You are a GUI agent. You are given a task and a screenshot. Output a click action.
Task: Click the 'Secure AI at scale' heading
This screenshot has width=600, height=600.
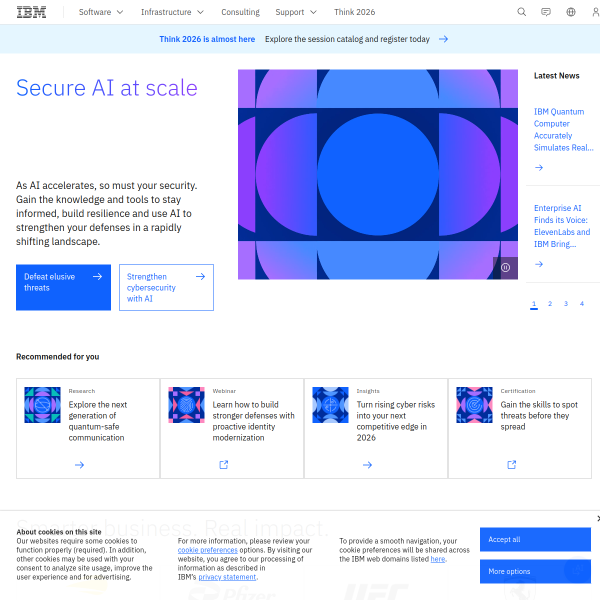[107, 88]
